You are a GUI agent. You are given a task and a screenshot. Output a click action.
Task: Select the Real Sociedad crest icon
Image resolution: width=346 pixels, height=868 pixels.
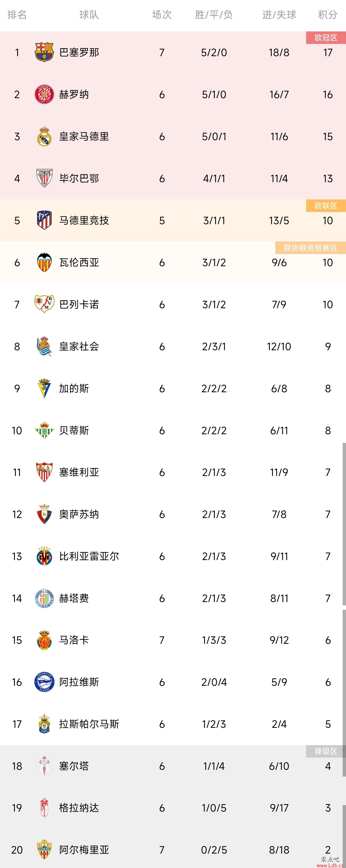[44, 346]
